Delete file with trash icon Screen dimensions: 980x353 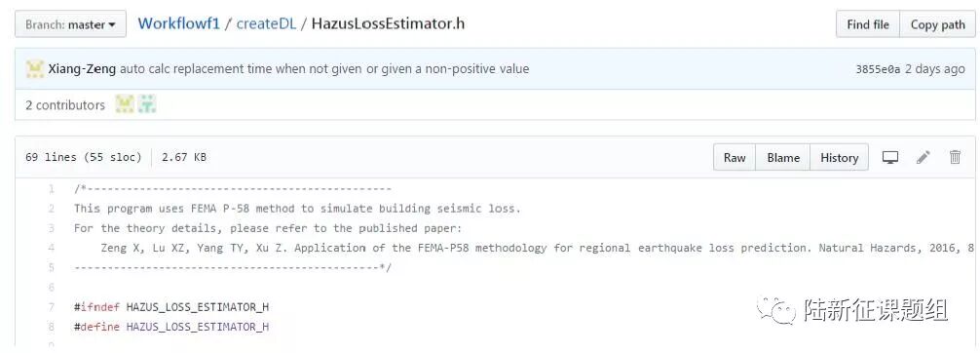(955, 158)
